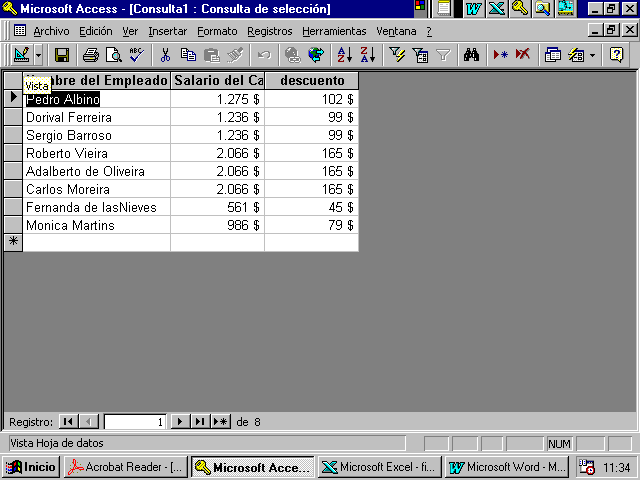The image size is (640, 480).
Task: Click the descuento column header
Action: [311, 80]
